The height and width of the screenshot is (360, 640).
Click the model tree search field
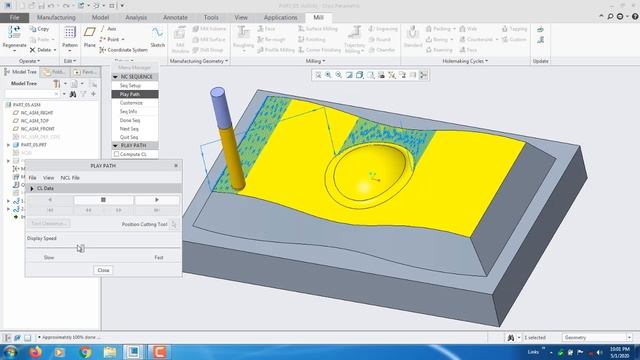pyautogui.click(x=33, y=94)
